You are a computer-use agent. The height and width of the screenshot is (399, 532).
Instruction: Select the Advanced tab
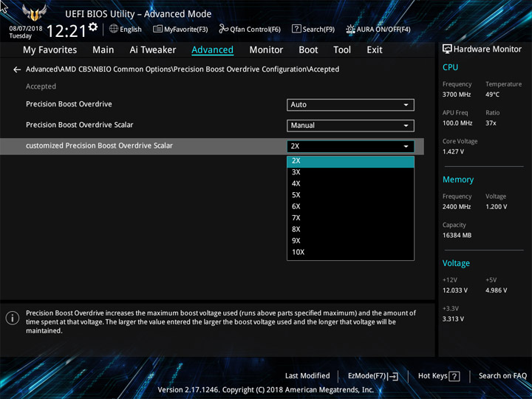point(212,50)
